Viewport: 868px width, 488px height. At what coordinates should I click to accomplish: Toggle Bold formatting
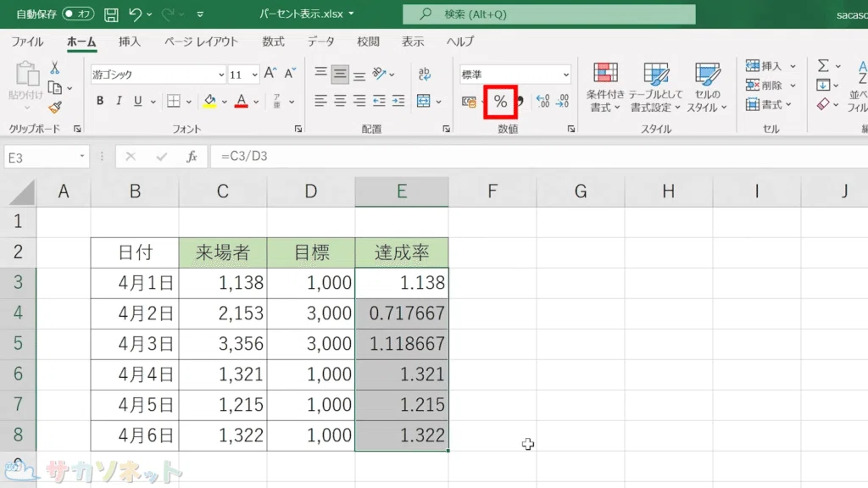point(100,101)
